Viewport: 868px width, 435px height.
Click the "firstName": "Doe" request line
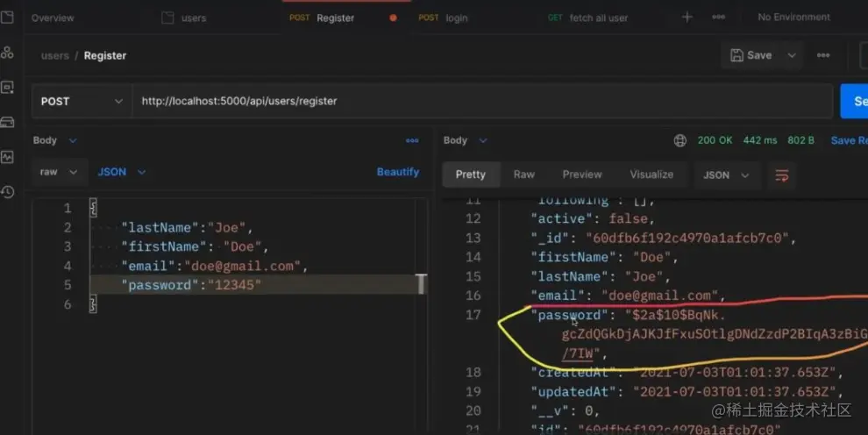(x=195, y=246)
